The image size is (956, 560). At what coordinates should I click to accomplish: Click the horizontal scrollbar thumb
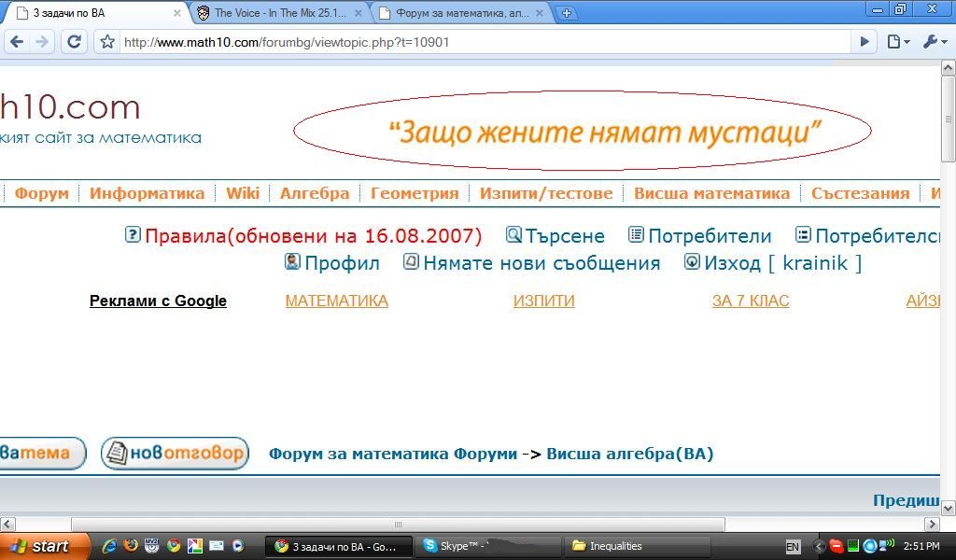point(398,524)
